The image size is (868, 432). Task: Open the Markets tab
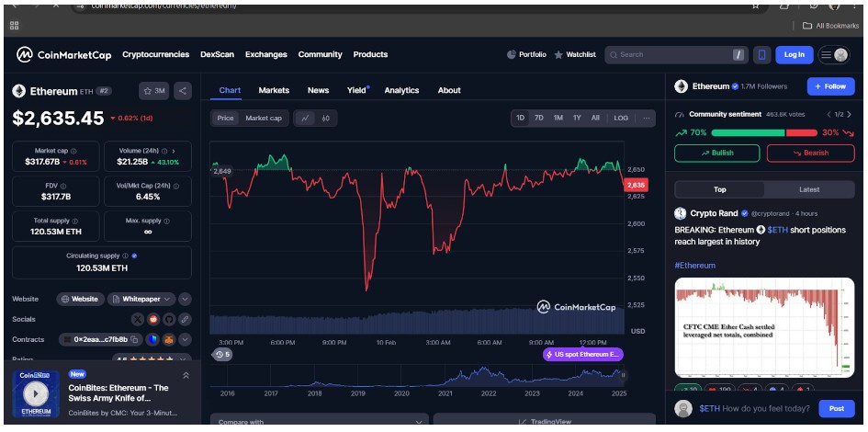coord(274,90)
